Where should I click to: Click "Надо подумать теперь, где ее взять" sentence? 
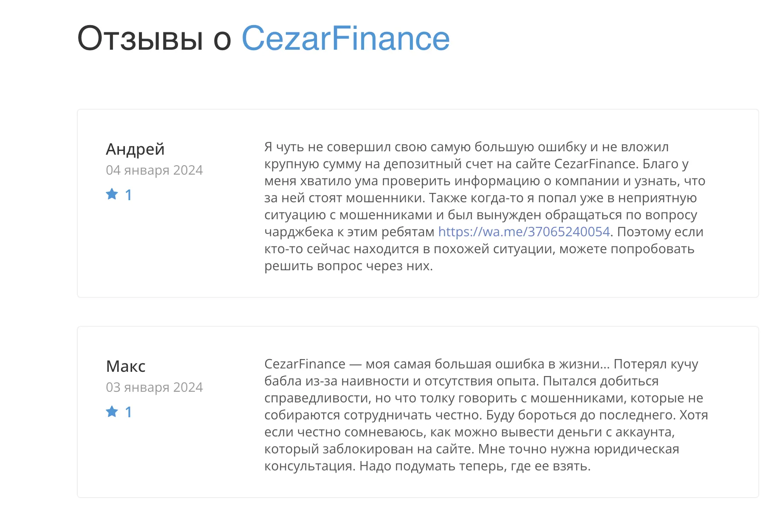coord(475,467)
